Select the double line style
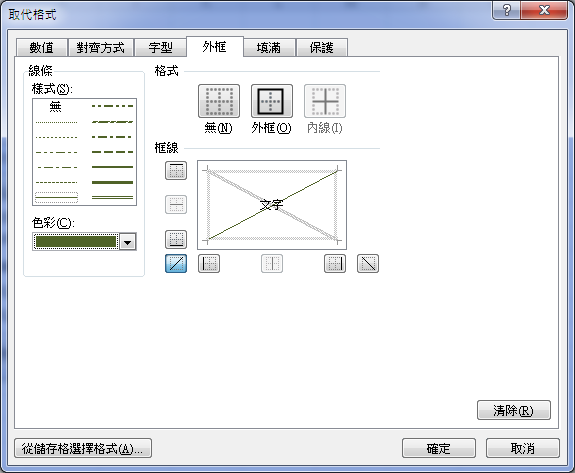Viewport: 575px width, 473px height. point(112,198)
